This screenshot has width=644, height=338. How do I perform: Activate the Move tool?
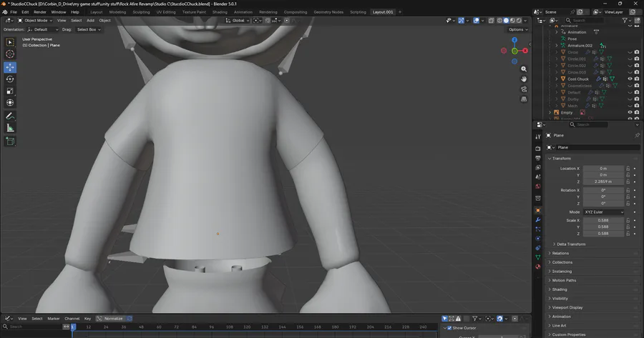(10, 67)
